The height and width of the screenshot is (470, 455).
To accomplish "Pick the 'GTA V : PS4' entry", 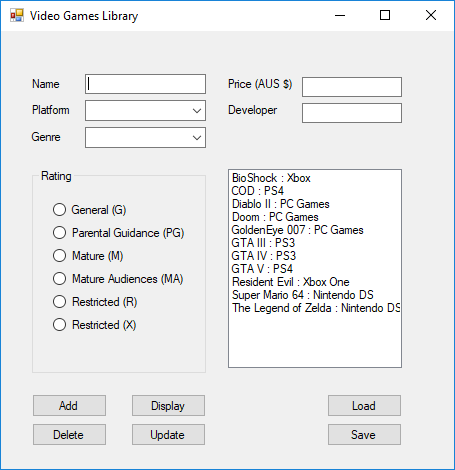I will (x=315, y=269).
